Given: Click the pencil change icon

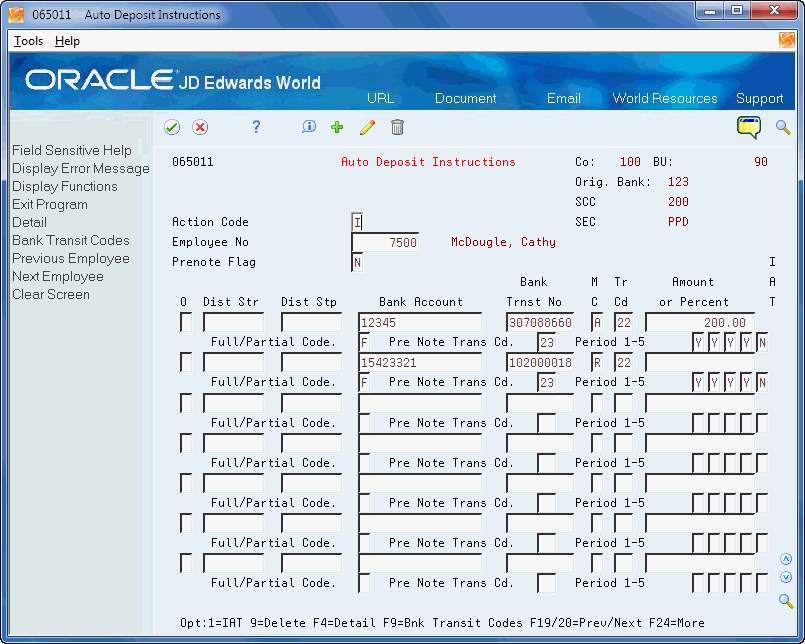Looking at the screenshot, I should click(x=367, y=127).
